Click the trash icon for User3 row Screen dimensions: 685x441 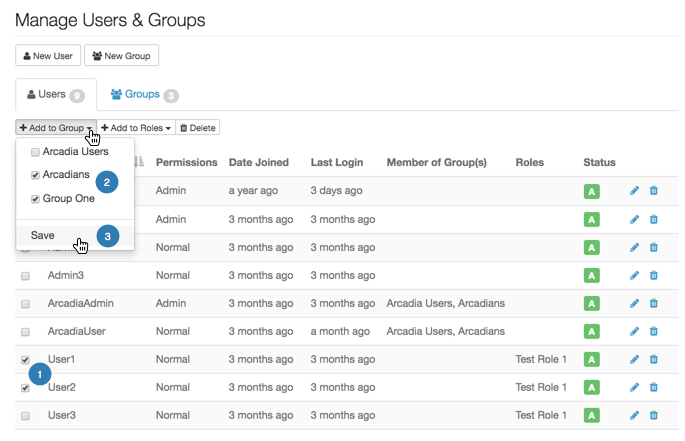(654, 415)
